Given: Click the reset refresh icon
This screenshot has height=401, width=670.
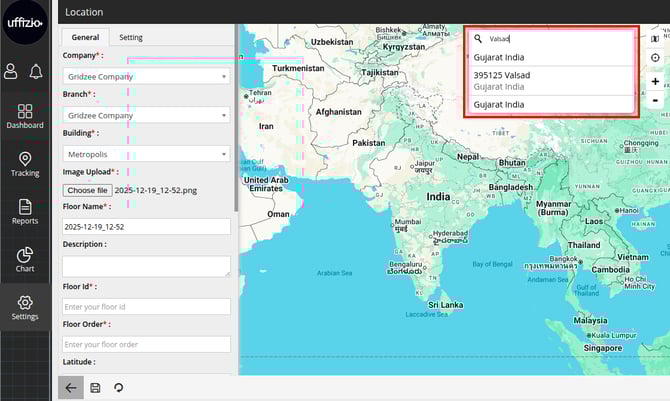Looking at the screenshot, I should point(119,388).
